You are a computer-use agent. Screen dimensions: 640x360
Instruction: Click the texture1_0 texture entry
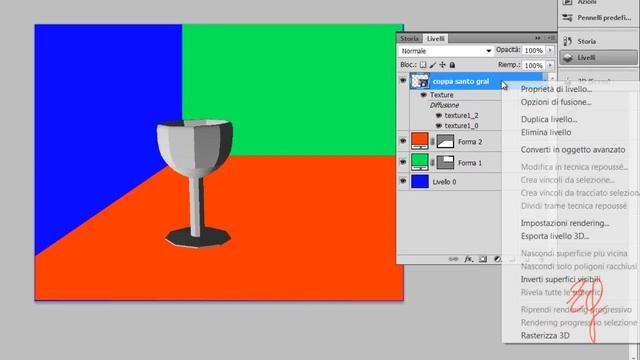pyautogui.click(x=461, y=126)
